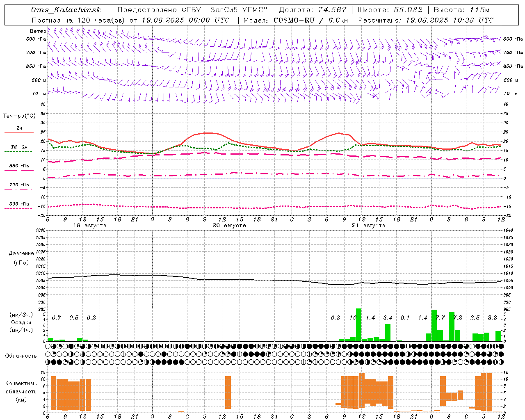Select the latitude value 55.032
Image resolution: width=525 pixels, height=420 pixels.
point(408,10)
